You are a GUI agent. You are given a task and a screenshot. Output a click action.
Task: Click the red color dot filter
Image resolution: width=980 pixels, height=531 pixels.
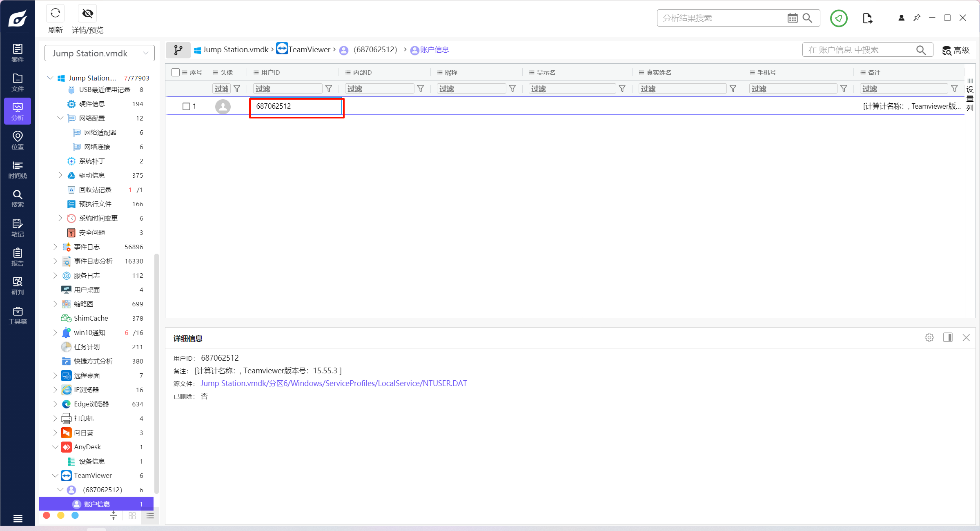pyautogui.click(x=47, y=515)
